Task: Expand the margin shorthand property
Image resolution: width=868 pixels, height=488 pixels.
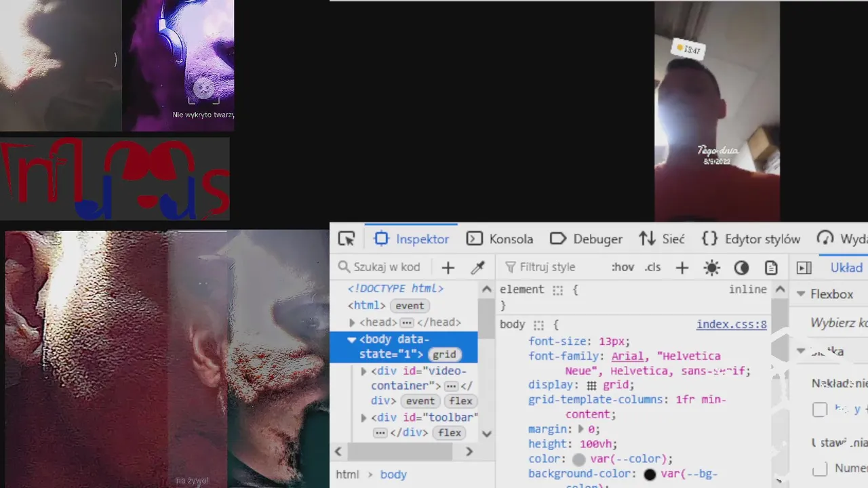Action: click(x=580, y=429)
